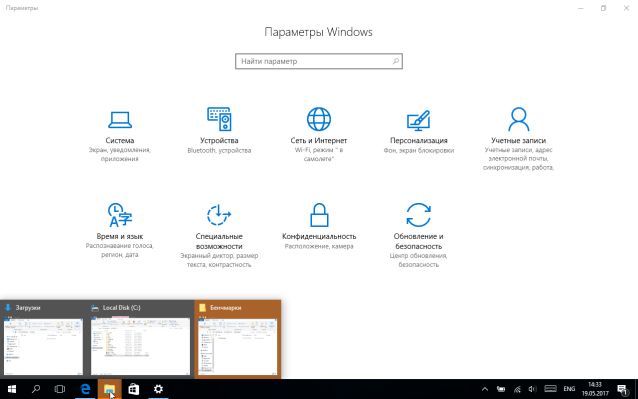This screenshot has width=638, height=399.
Task: Launch Microsoft Edge from the taskbar
Action: (85, 389)
